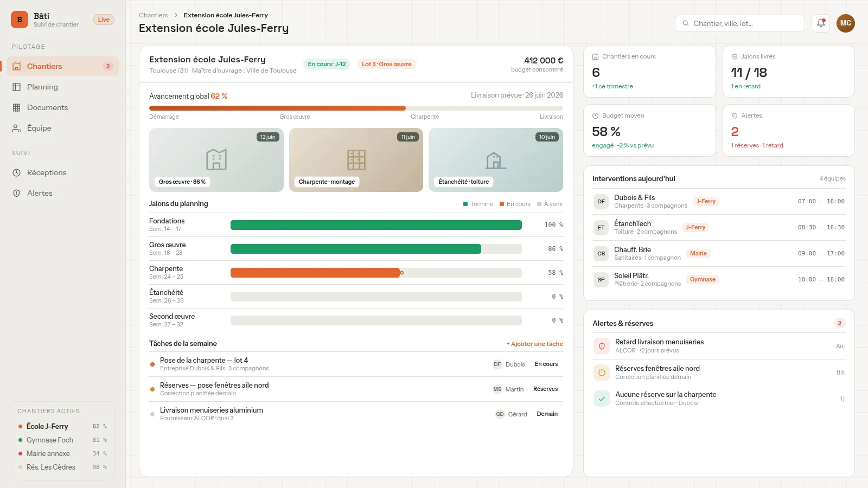Click the Charpente 58 % progress bar
Screen dimensions: 868x488
pos(376,273)
